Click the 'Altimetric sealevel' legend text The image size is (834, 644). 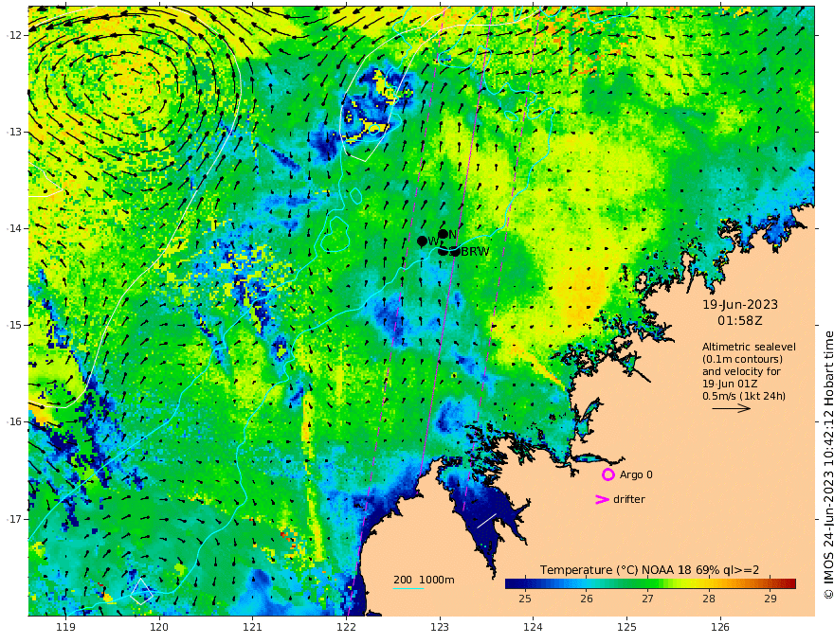click(x=749, y=347)
